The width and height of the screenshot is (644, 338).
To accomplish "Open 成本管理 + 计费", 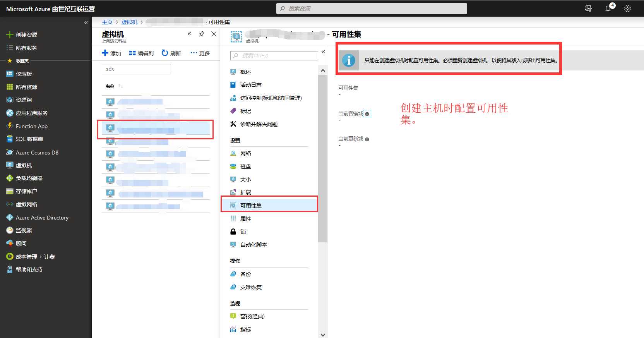I will tap(35, 257).
